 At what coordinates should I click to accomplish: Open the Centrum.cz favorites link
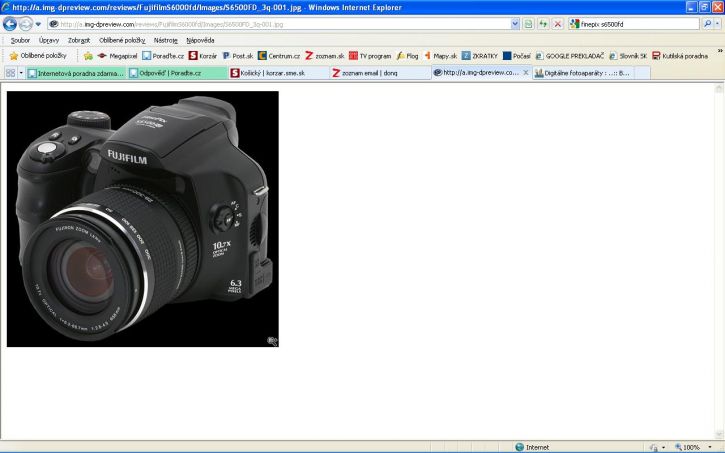point(279,56)
